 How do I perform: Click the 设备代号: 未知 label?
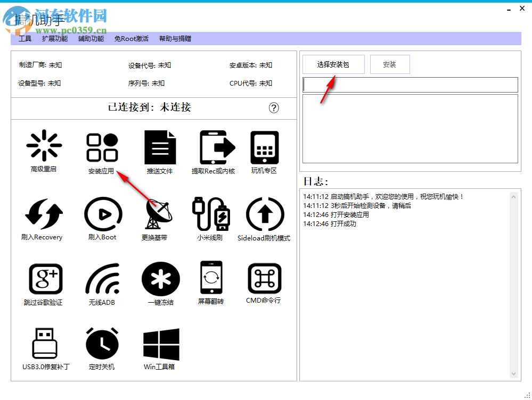click(150, 65)
